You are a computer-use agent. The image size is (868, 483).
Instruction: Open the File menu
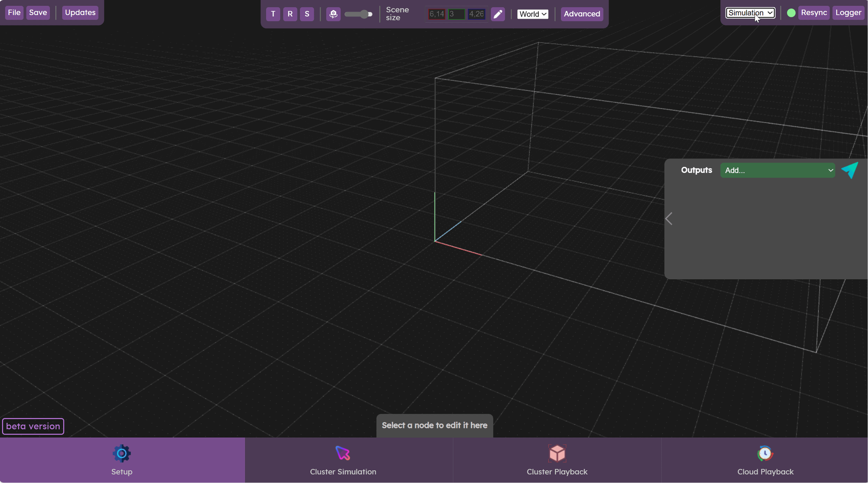[14, 12]
